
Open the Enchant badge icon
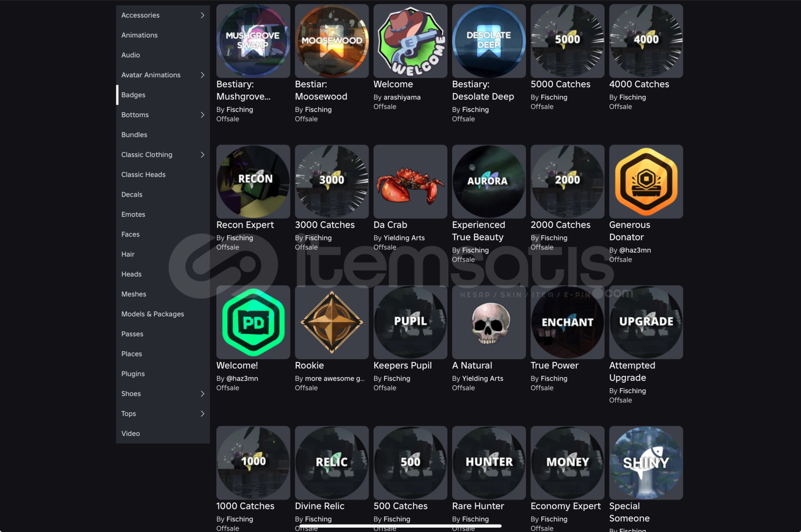[568, 322]
